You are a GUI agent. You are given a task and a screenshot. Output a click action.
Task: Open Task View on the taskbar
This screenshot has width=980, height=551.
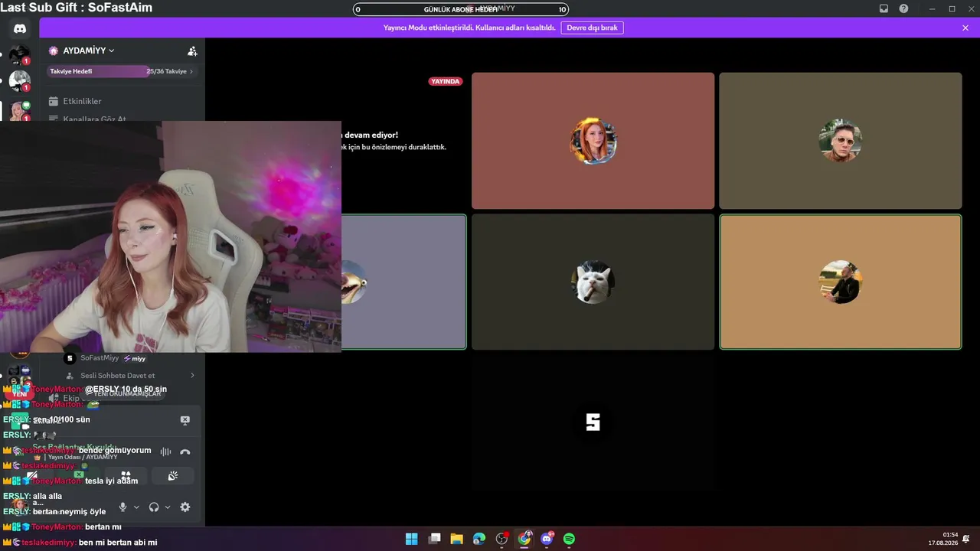[434, 539]
